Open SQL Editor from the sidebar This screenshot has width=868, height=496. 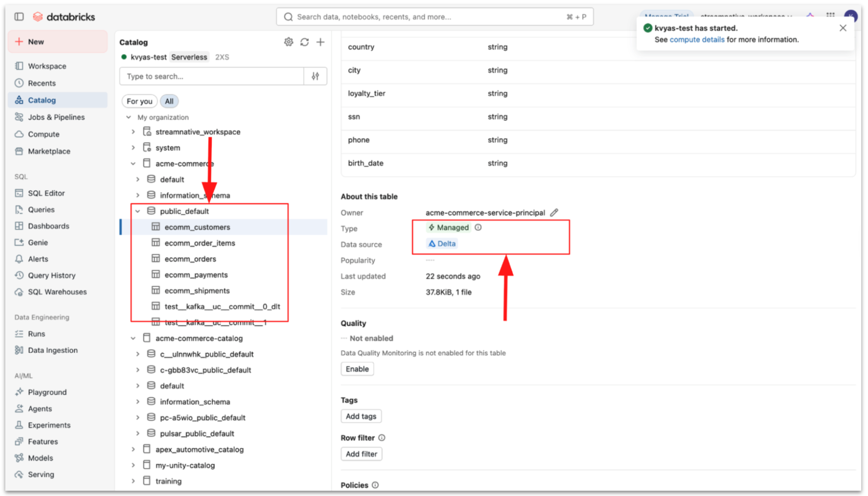pos(46,193)
